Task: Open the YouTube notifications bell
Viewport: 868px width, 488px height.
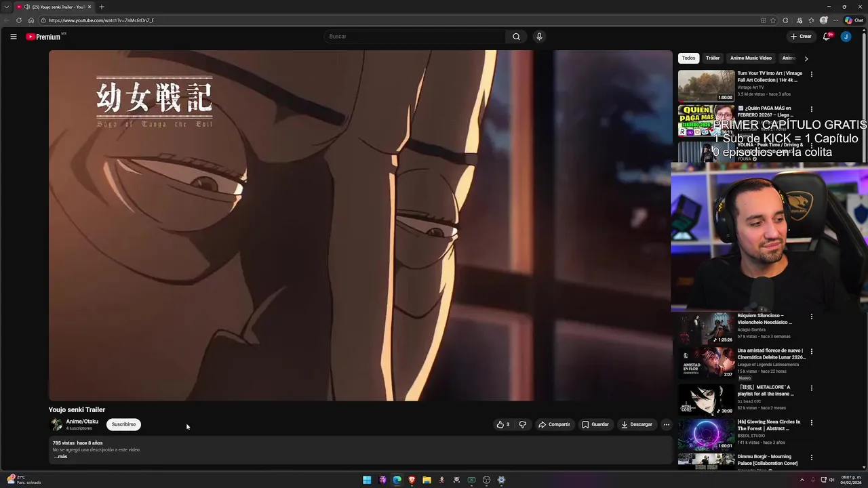Action: 827,37
